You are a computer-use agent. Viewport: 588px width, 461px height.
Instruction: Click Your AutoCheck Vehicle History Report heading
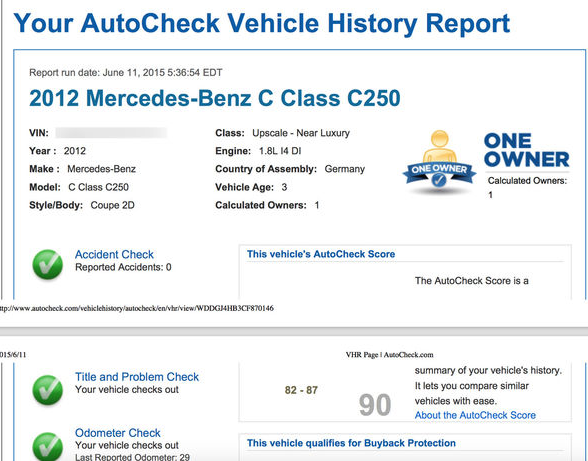[x=262, y=23]
